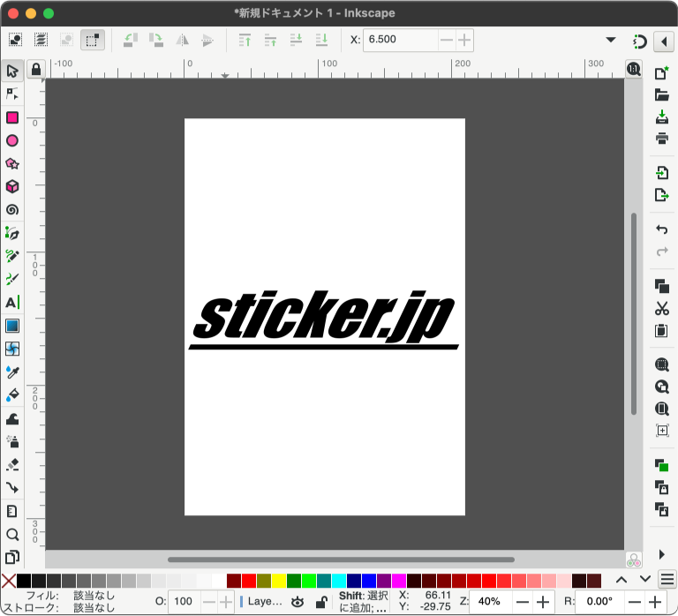This screenshot has height=616, width=678.
Task: Select the Mesh gradient tool
Action: 12,349
